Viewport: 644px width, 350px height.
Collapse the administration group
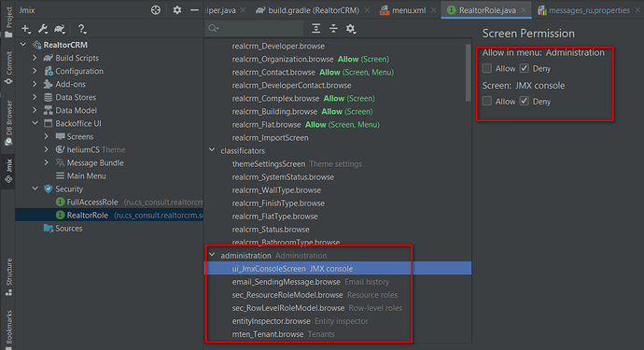point(212,255)
